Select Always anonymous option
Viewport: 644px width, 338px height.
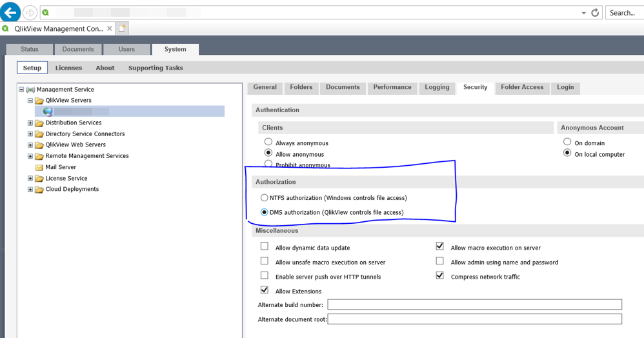pos(268,142)
